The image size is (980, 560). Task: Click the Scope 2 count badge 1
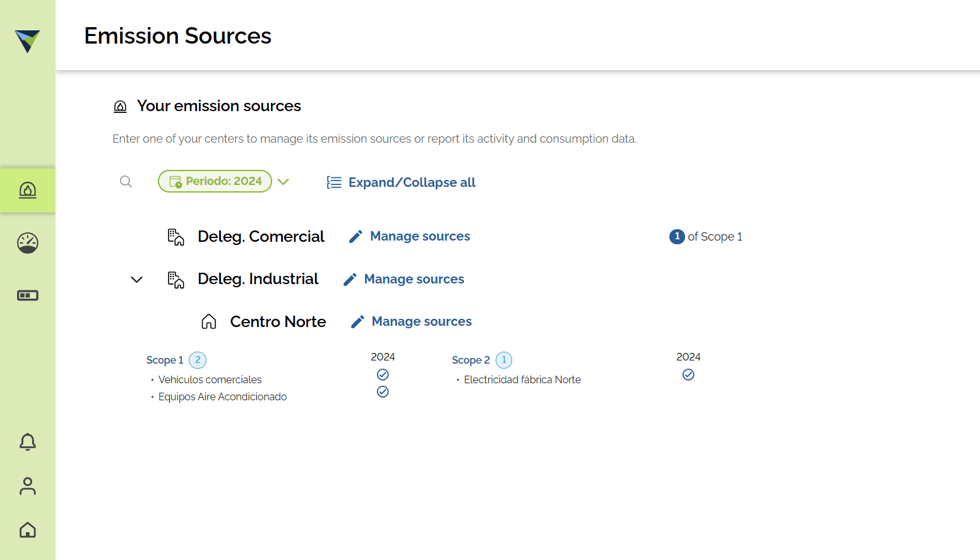tap(504, 360)
